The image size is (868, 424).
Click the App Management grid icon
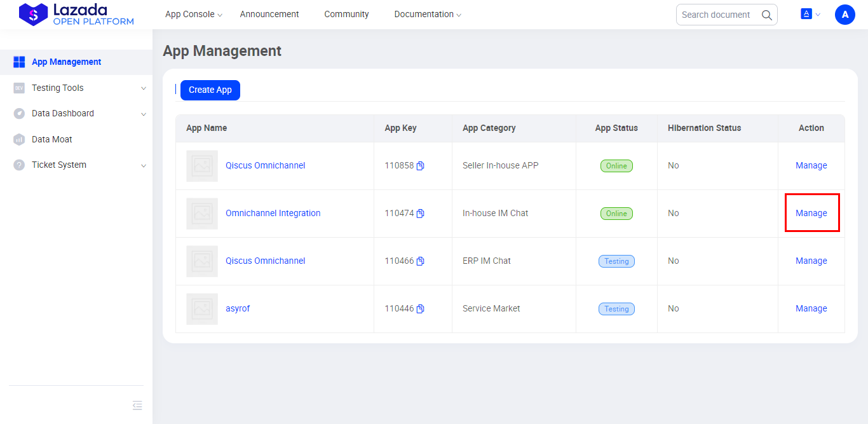point(19,62)
